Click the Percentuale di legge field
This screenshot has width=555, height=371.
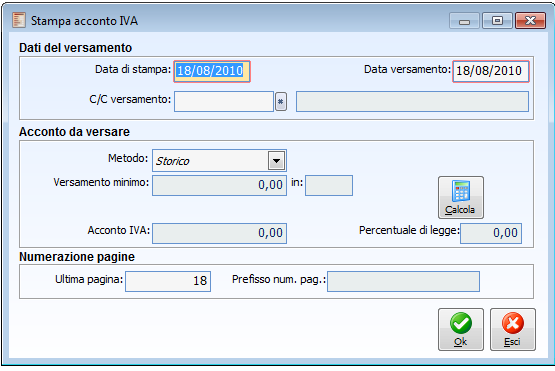[x=491, y=233]
